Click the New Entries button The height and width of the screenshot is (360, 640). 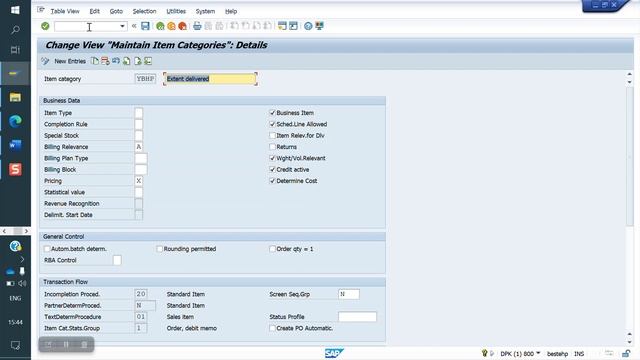70,61
